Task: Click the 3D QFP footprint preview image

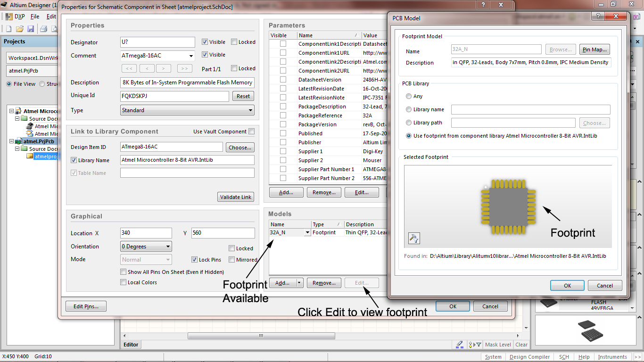Action: [508, 206]
